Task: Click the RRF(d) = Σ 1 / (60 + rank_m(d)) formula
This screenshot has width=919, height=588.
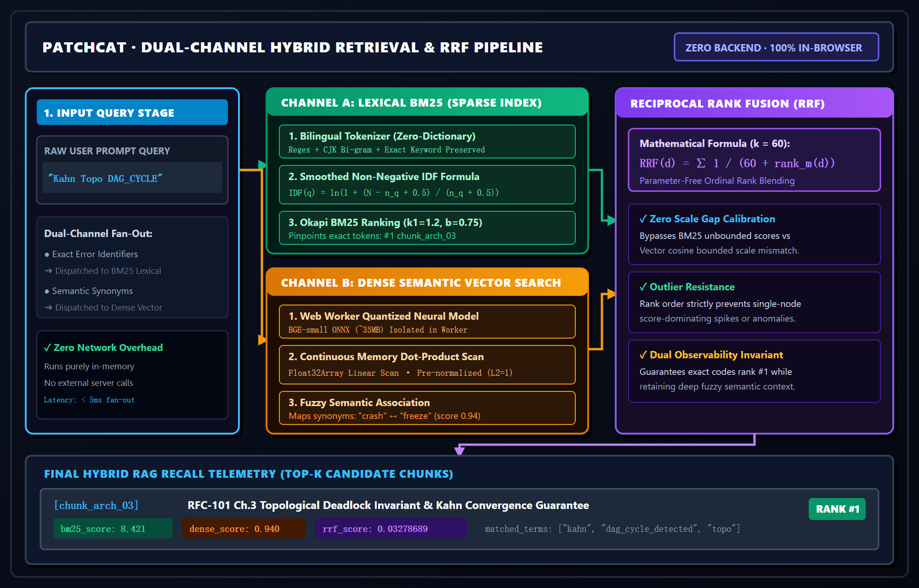Action: [x=737, y=163]
